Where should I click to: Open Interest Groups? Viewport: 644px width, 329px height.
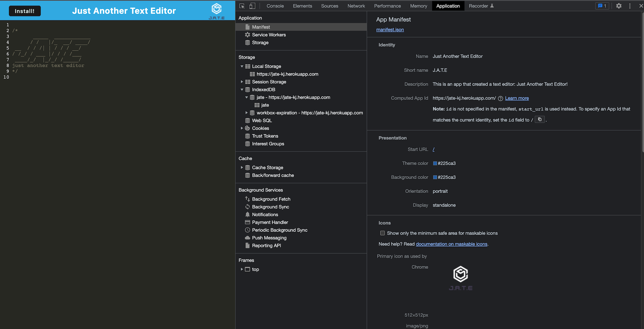click(268, 144)
